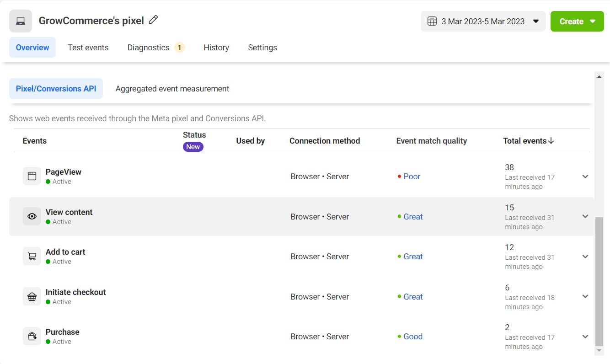Click the Purchase bag icon

coord(32,336)
